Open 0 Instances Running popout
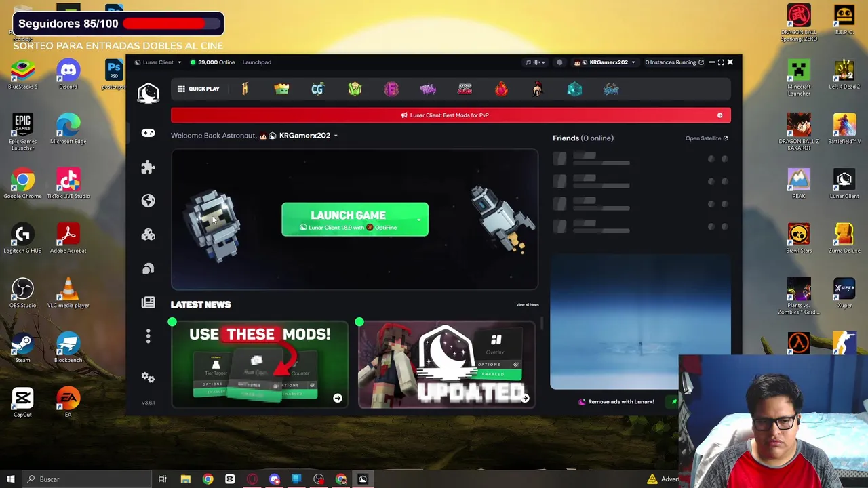Image resolution: width=868 pixels, height=488 pixels. (x=674, y=62)
